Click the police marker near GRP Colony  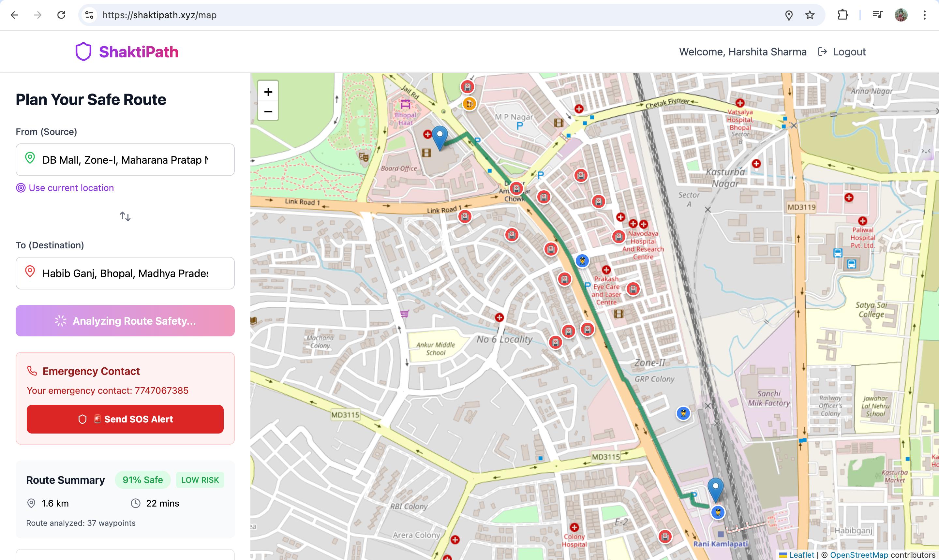683,413
